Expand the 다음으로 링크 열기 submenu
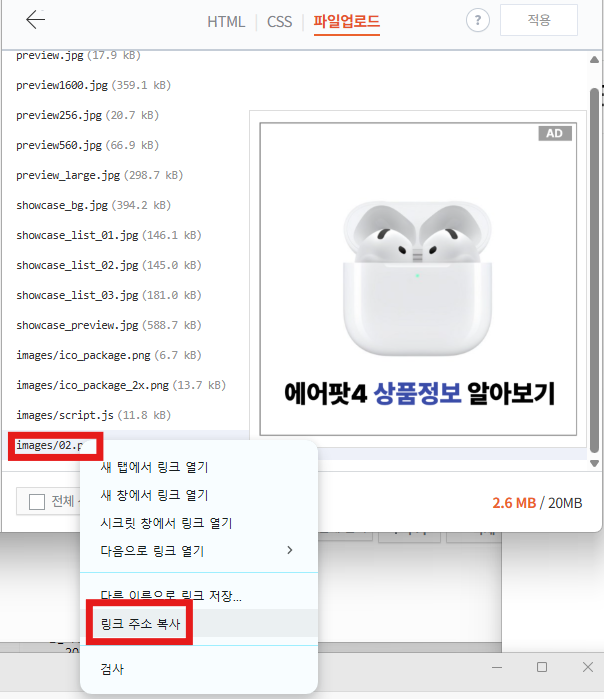 pyautogui.click(x=198, y=551)
